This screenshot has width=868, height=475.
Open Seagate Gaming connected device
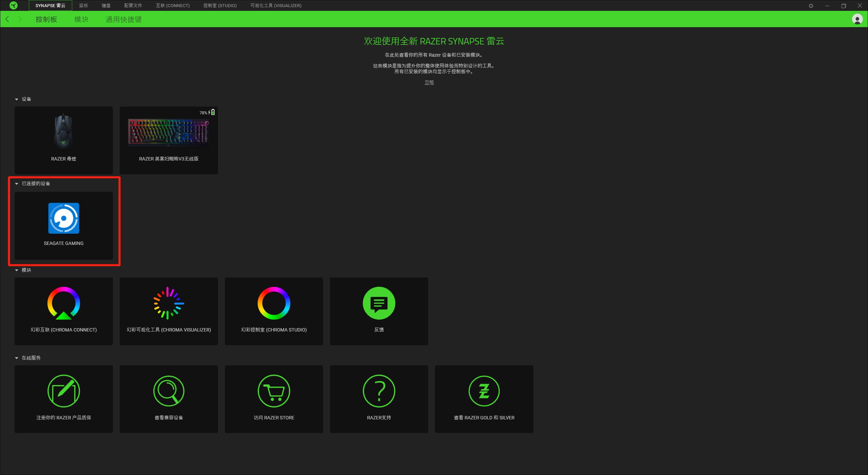(x=63, y=218)
